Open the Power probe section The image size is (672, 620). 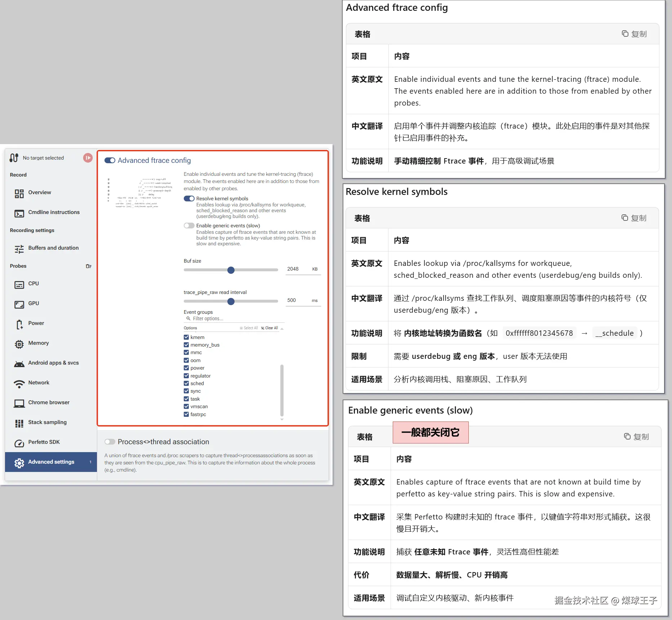tap(36, 323)
